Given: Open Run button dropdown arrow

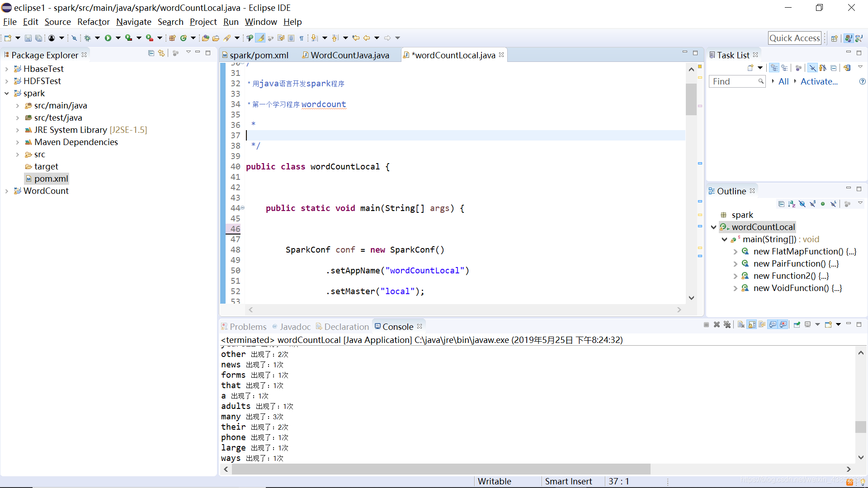Looking at the screenshot, I should pyautogui.click(x=118, y=38).
